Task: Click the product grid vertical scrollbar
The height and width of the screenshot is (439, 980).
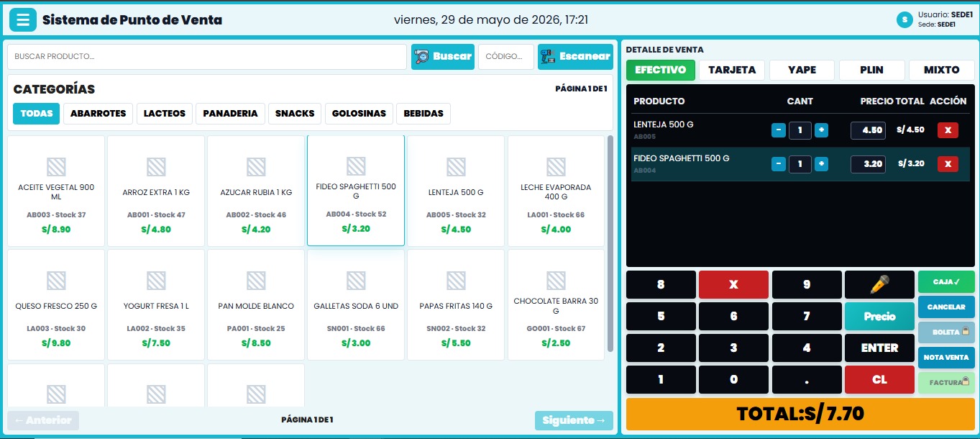Action: coord(610,243)
